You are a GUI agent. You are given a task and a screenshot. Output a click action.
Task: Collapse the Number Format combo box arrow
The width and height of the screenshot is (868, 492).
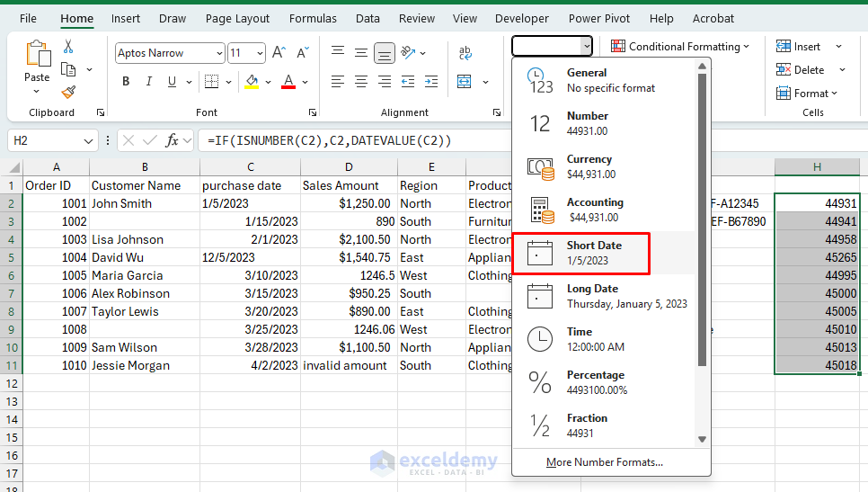586,47
